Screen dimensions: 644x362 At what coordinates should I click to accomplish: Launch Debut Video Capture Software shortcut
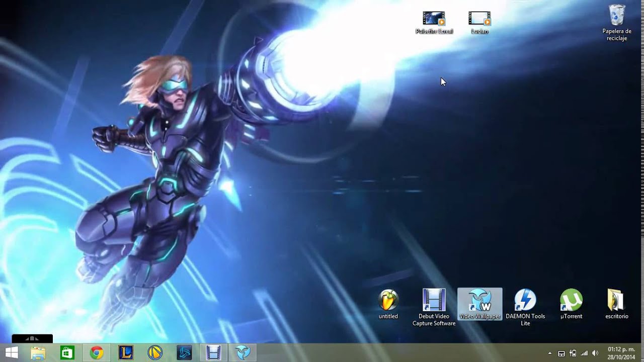point(434,307)
